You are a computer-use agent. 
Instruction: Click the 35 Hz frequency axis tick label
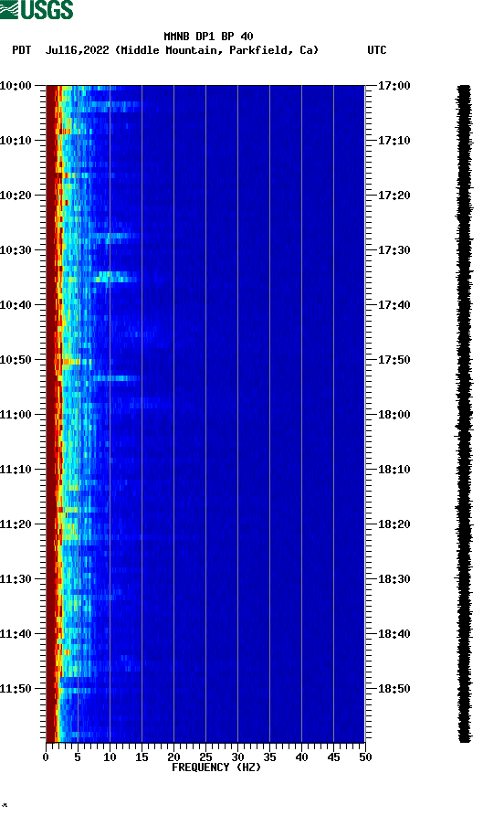(269, 757)
